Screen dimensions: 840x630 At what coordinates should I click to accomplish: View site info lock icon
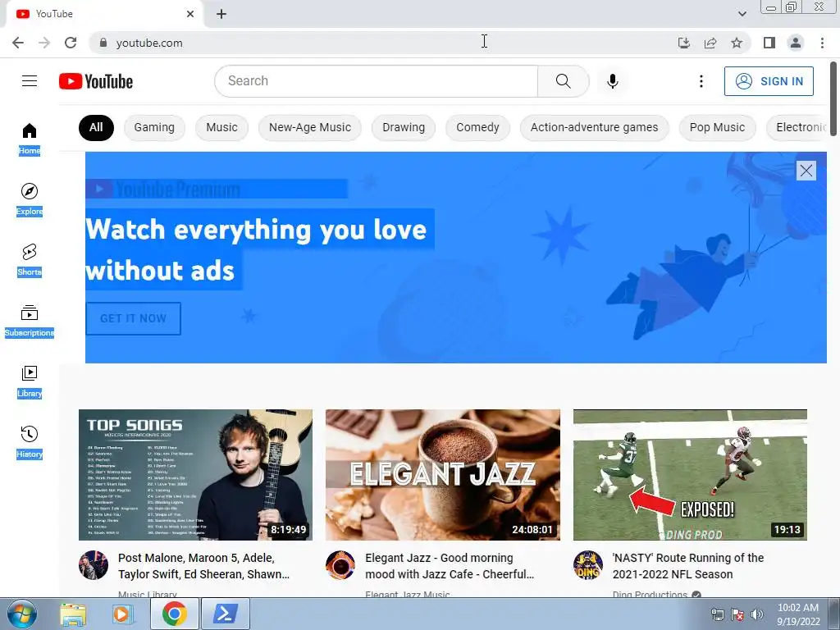point(103,43)
